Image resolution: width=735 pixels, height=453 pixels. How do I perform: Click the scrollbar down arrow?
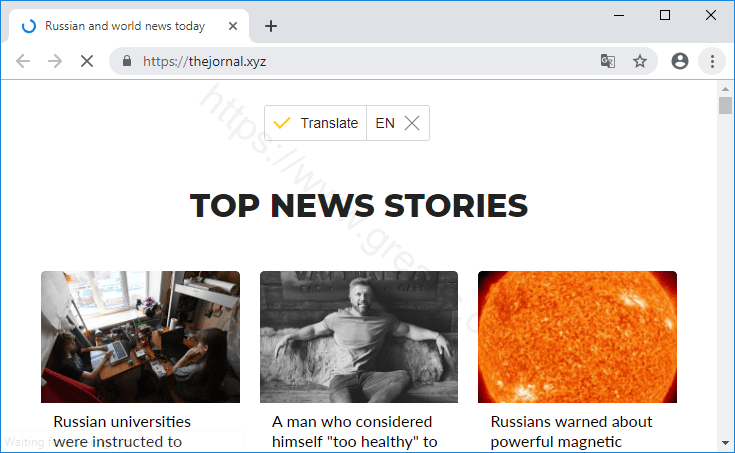725,443
